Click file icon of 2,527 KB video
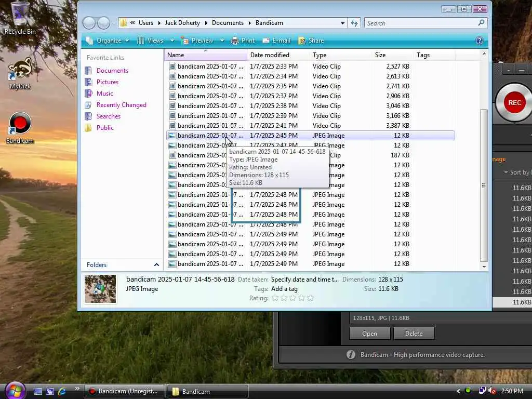 (x=172, y=66)
